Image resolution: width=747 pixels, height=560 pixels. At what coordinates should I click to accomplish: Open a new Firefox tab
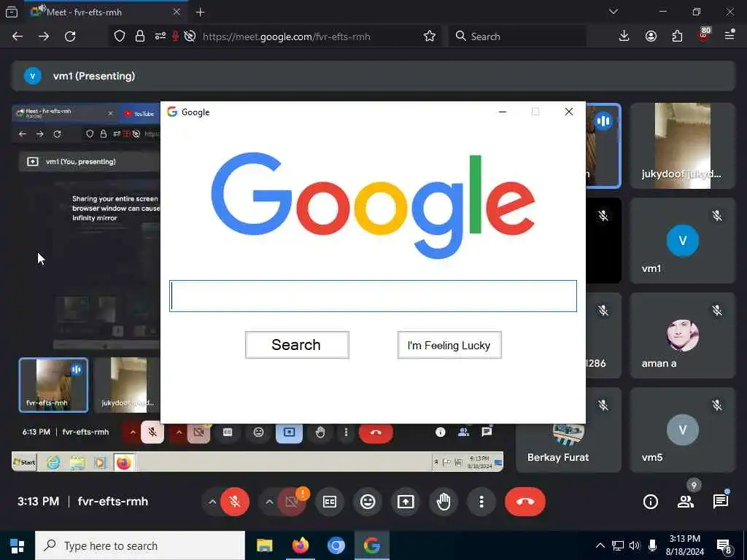coord(200,12)
